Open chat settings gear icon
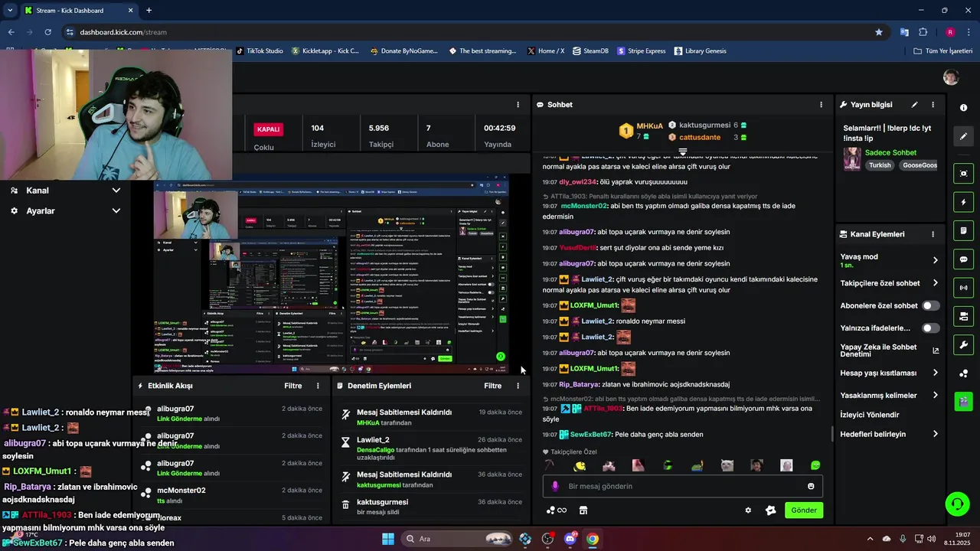 coord(748,510)
